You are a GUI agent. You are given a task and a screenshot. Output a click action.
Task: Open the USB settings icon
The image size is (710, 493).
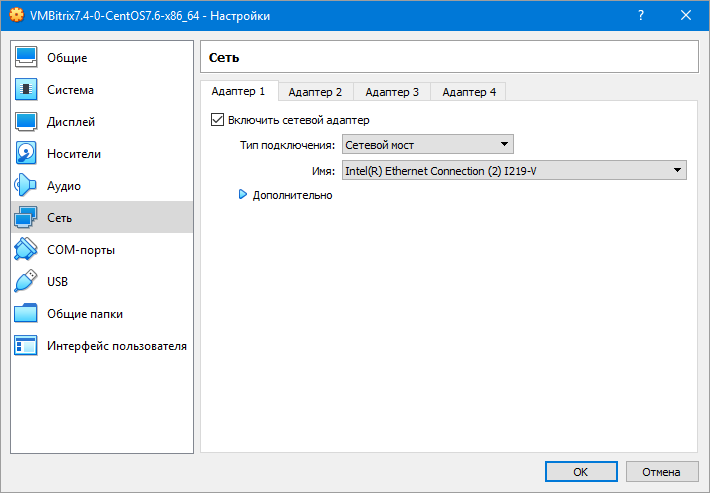(27, 282)
